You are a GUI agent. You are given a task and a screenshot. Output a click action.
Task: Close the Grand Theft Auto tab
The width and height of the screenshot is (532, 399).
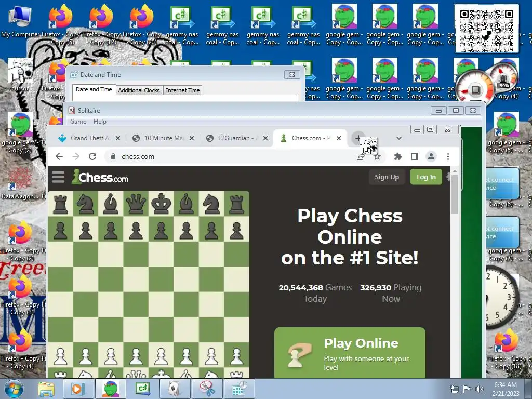pyautogui.click(x=118, y=138)
